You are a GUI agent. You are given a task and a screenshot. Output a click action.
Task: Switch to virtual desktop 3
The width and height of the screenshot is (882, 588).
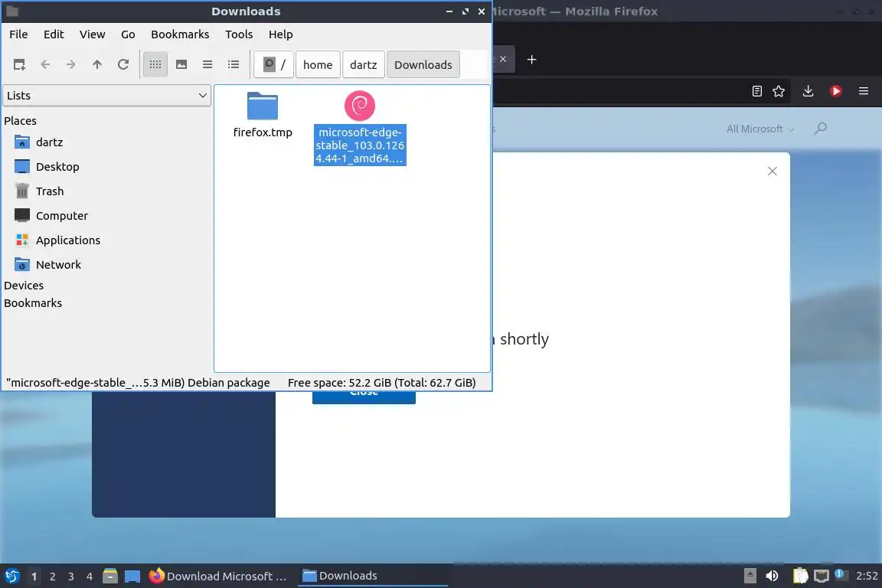(x=71, y=577)
